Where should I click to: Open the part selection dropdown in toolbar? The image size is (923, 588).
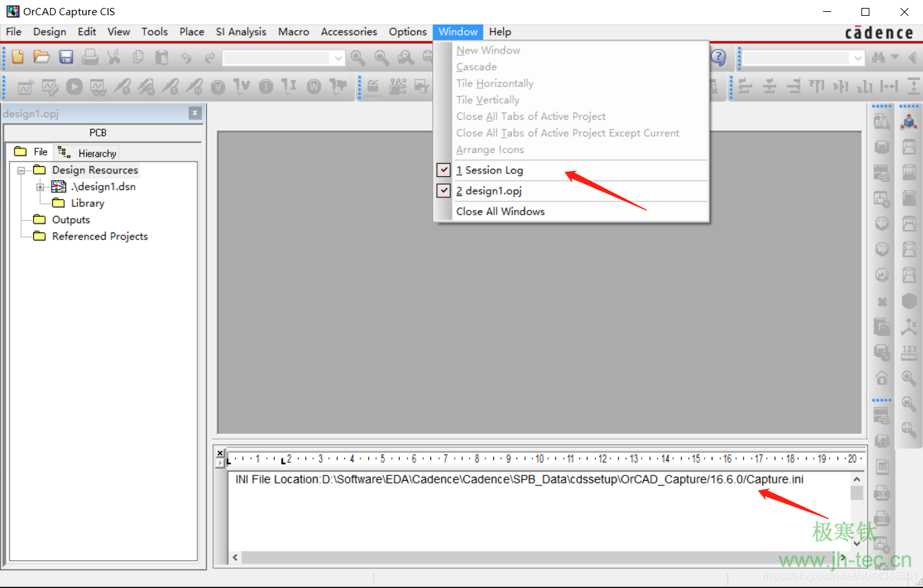pyautogui.click(x=338, y=58)
